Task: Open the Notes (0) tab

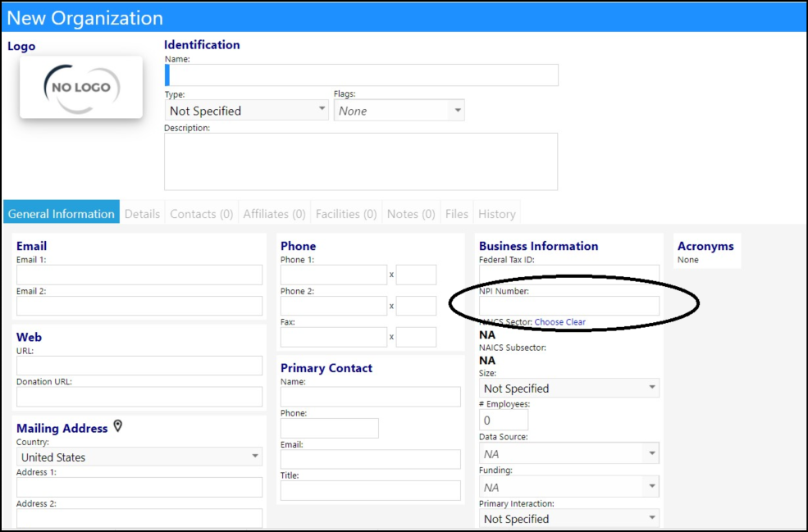Action: [x=411, y=214]
